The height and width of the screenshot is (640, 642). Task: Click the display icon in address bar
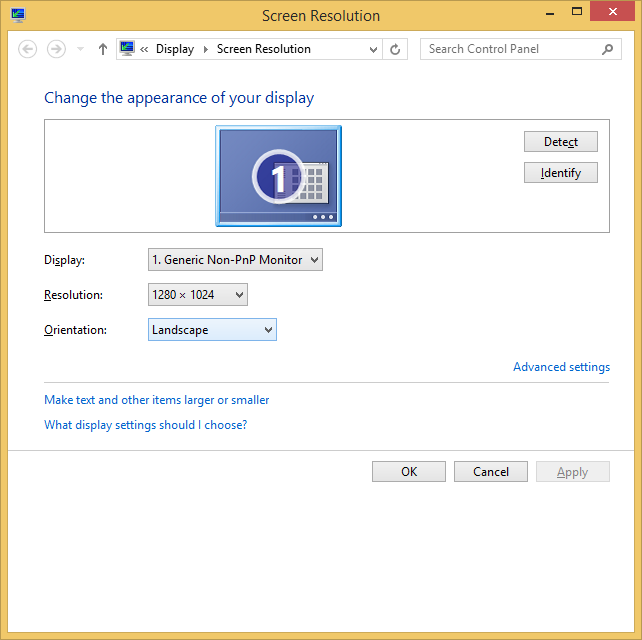127,49
